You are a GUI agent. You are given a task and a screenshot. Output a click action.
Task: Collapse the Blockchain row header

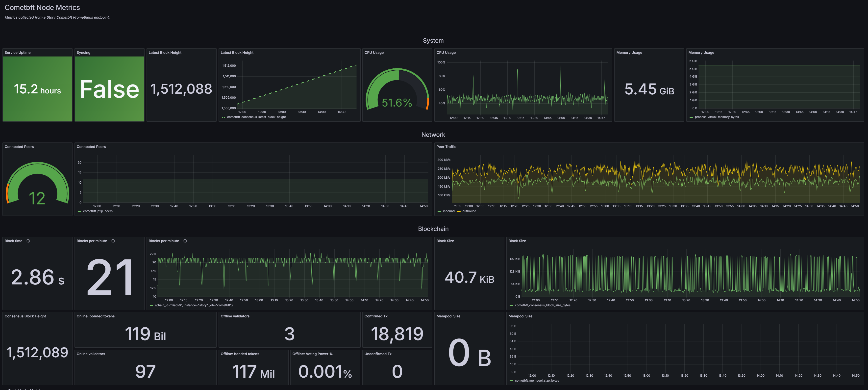tap(433, 229)
